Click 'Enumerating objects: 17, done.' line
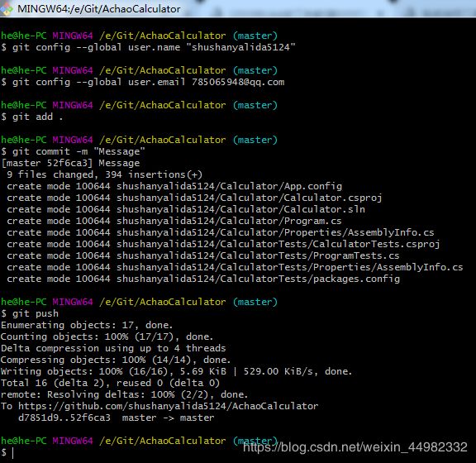This screenshot has height=463, width=476. [x=87, y=325]
